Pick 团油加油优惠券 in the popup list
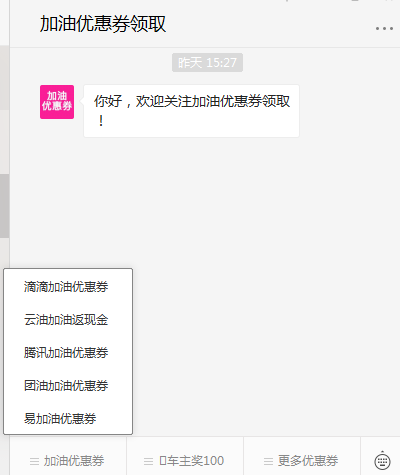Image resolution: width=400 pixels, height=475 pixels. (x=66, y=386)
